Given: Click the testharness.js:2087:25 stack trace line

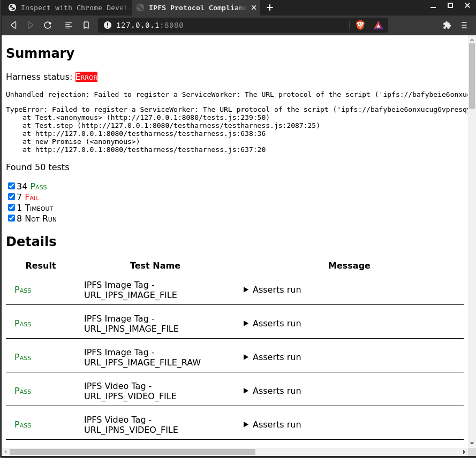Looking at the screenshot, I should pos(171,126).
